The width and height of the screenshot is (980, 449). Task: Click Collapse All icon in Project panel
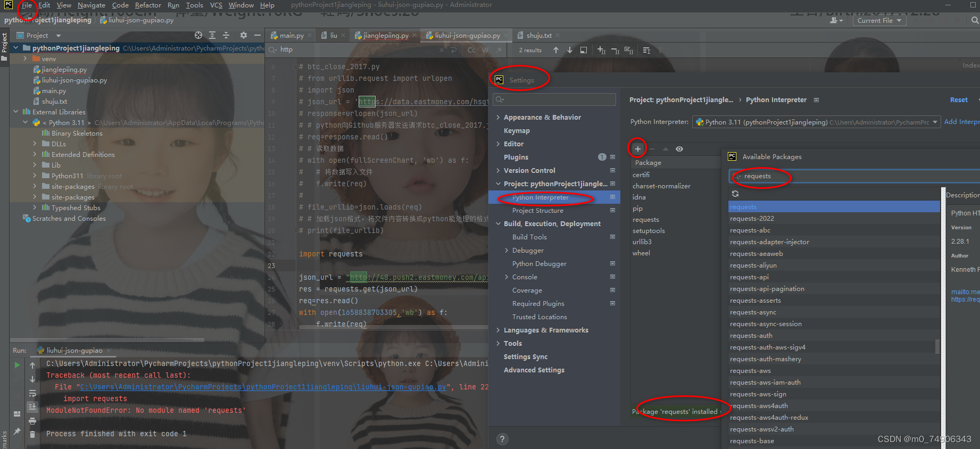[226, 35]
